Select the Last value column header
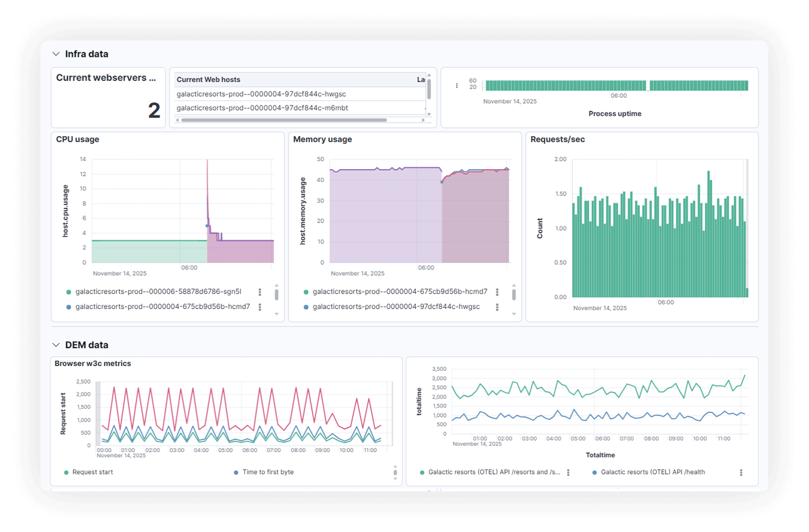The width and height of the screenshot is (809, 532). point(420,79)
